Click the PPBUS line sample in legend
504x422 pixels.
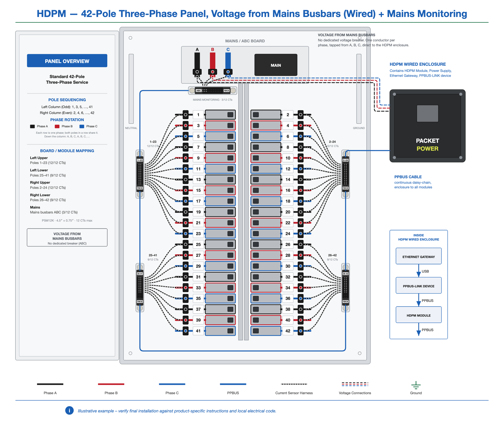click(233, 384)
